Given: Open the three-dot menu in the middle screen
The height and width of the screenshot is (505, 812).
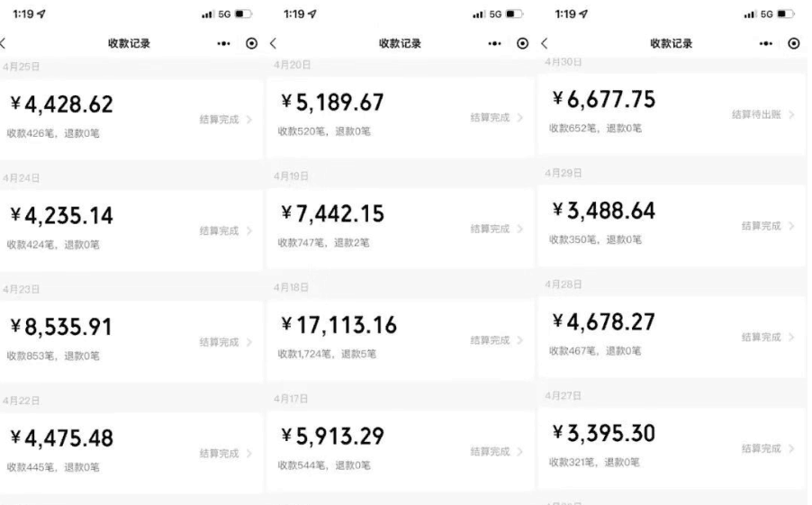Looking at the screenshot, I should click(494, 43).
